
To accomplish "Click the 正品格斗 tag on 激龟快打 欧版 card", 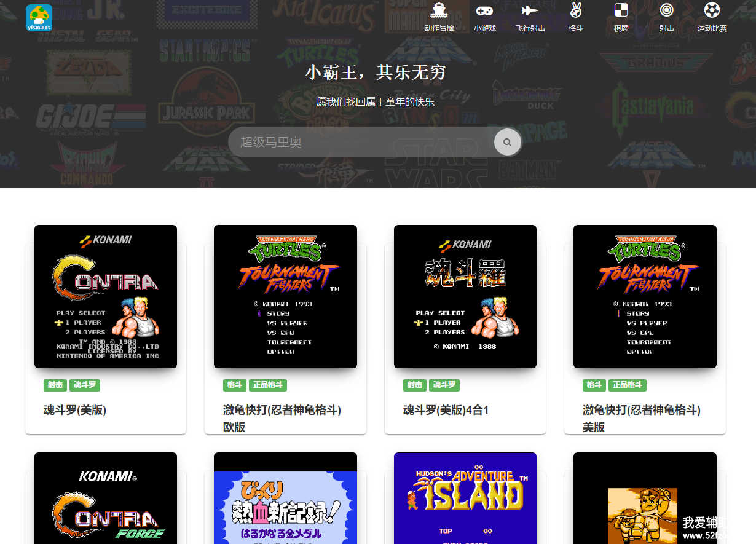I will pos(268,385).
